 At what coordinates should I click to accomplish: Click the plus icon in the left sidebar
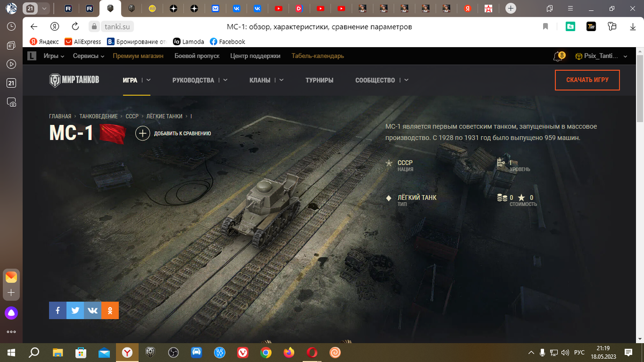pyautogui.click(x=11, y=293)
